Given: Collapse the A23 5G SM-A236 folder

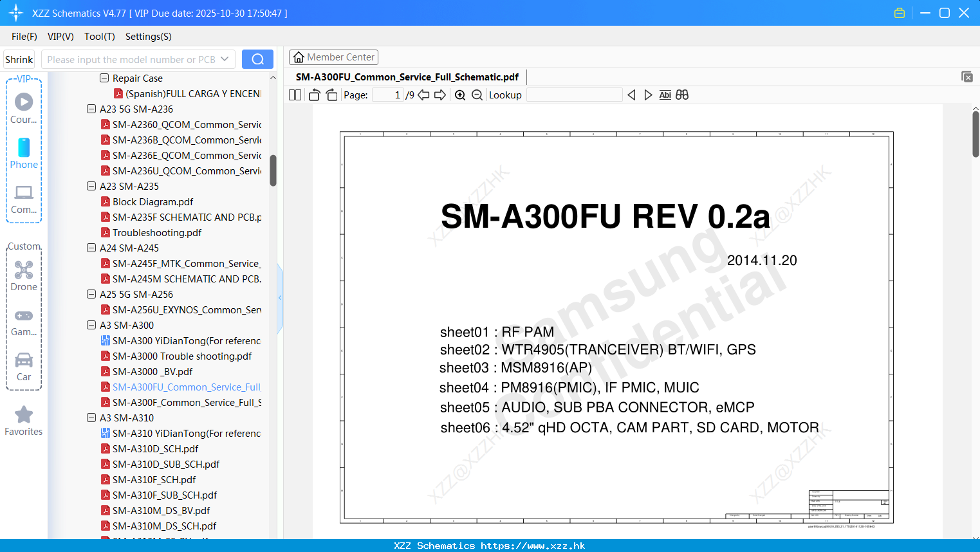Looking at the screenshot, I should point(91,109).
